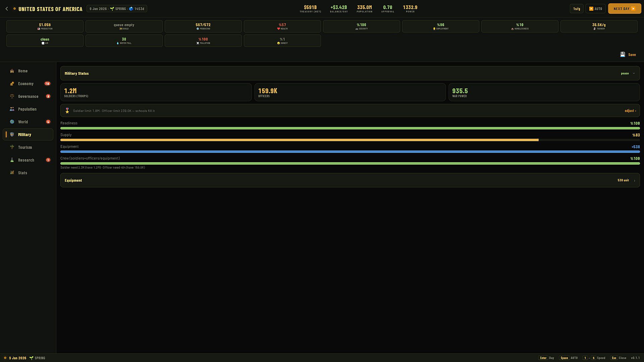Click the blue Equipment progress bar
The width and height of the screenshot is (644, 362).
(x=350, y=152)
